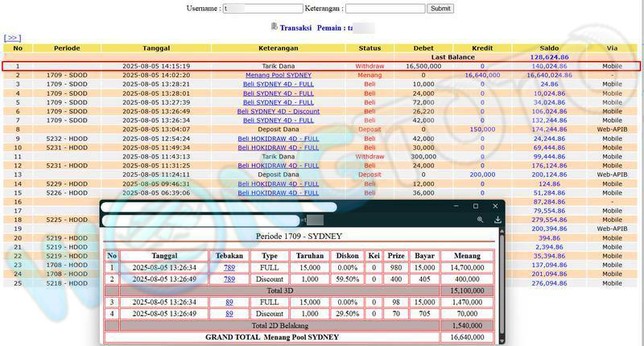Click the Total 2D Belakang value 1,540,000
The height and width of the screenshot is (346, 644).
[x=467, y=325]
